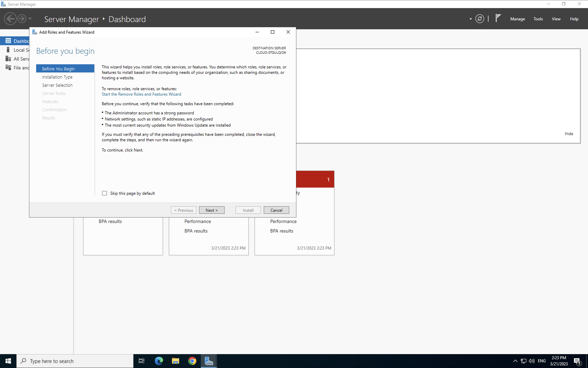Viewport: 588px width, 368px height.
Task: Click the refresh icon in Server Manager header
Action: 479,19
